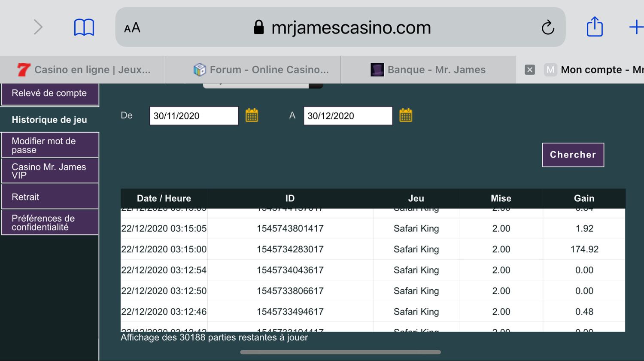Open the Retrait section
This screenshot has width=644, height=361.
click(49, 197)
